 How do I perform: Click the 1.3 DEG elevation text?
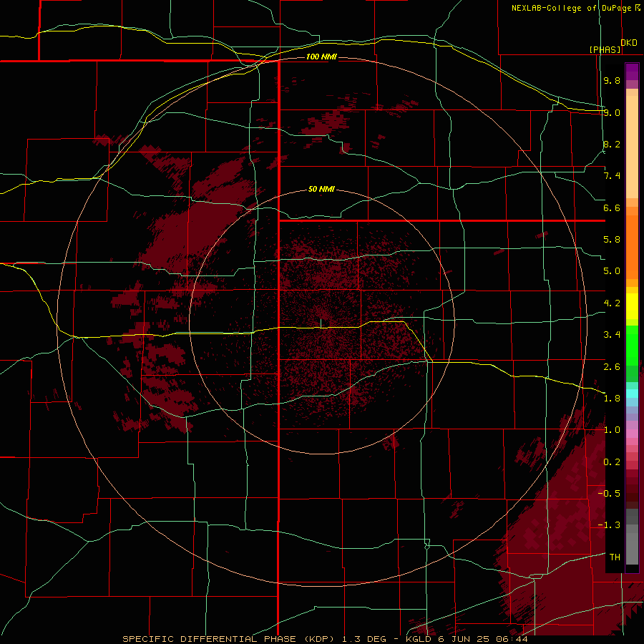(x=364, y=639)
